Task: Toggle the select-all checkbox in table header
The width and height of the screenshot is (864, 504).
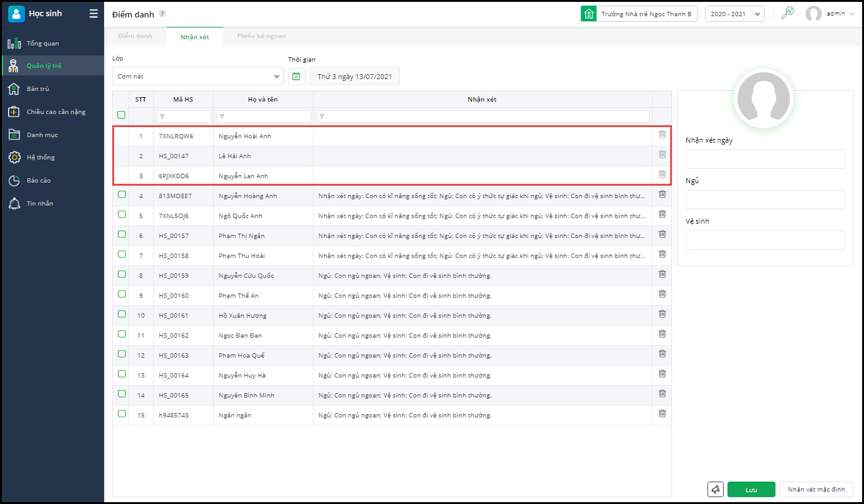Action: [x=121, y=115]
